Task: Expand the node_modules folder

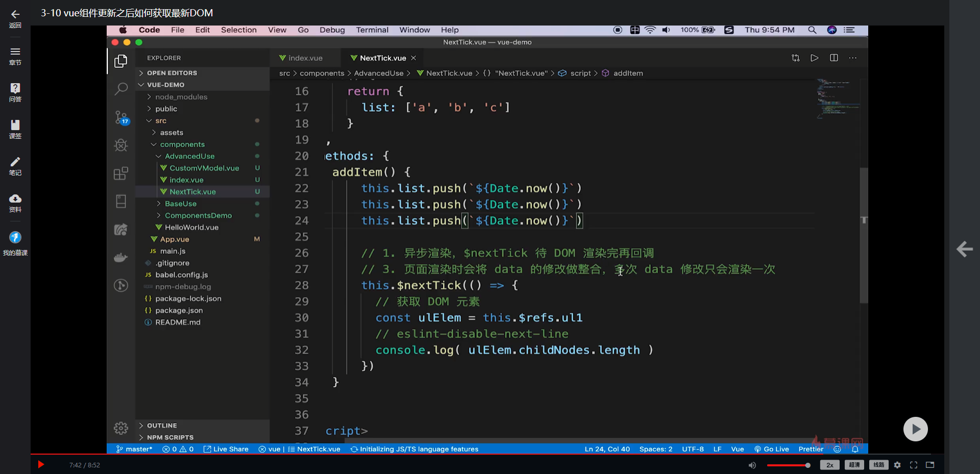Action: coord(181,97)
